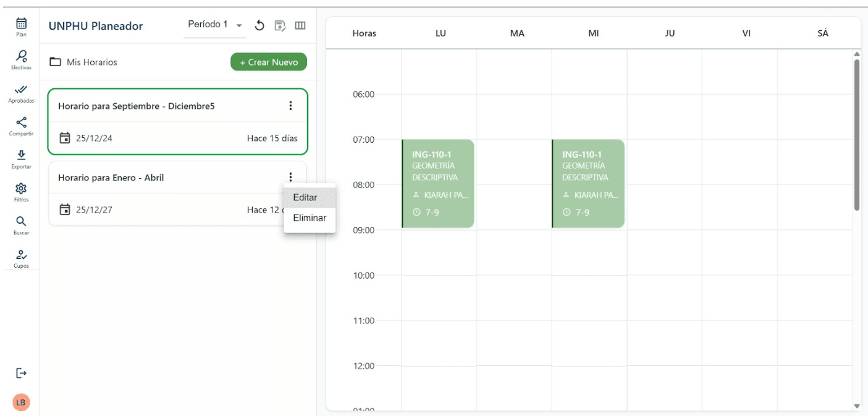Click the Hace 15 días text
Screen dimensions: 868x416
[272, 138]
